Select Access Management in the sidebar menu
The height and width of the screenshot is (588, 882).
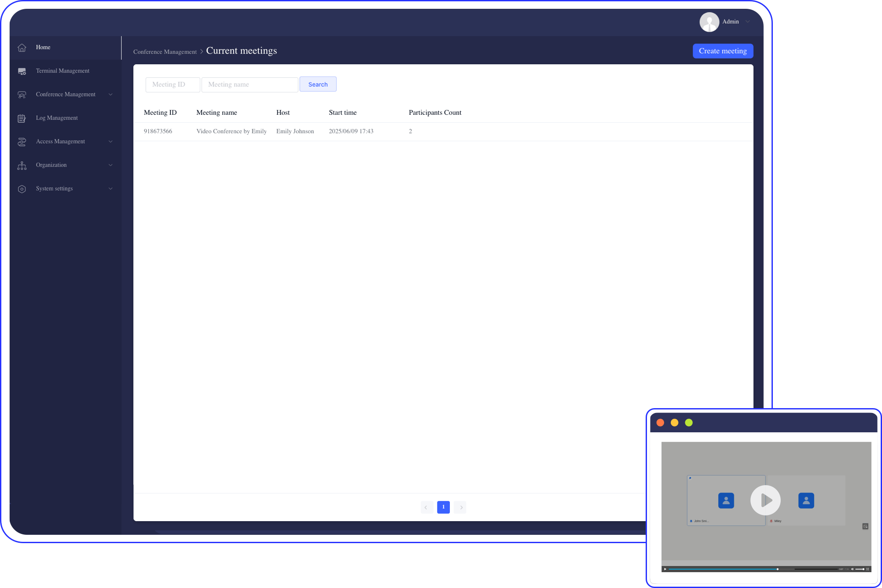60,141
